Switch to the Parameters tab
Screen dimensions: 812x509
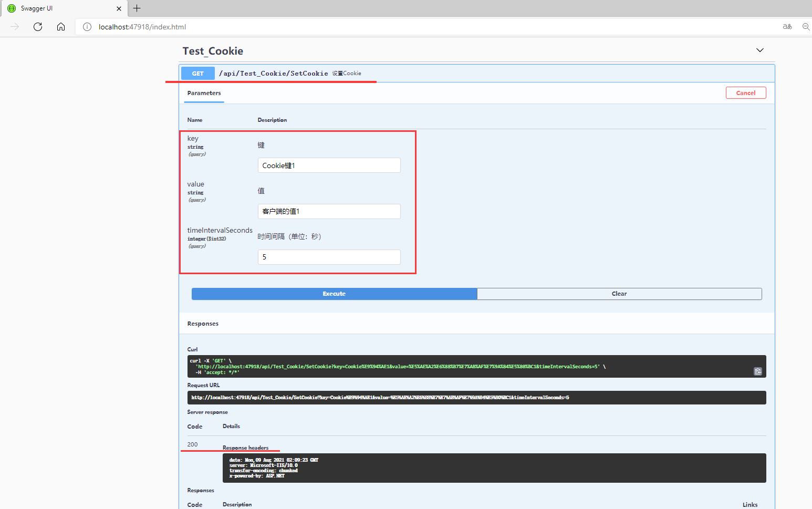[204, 93]
